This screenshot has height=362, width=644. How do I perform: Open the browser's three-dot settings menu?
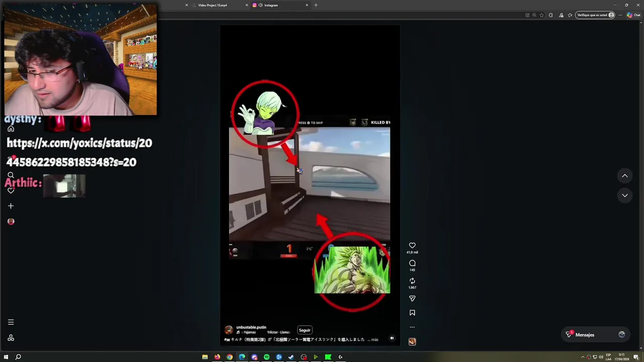coord(620,15)
